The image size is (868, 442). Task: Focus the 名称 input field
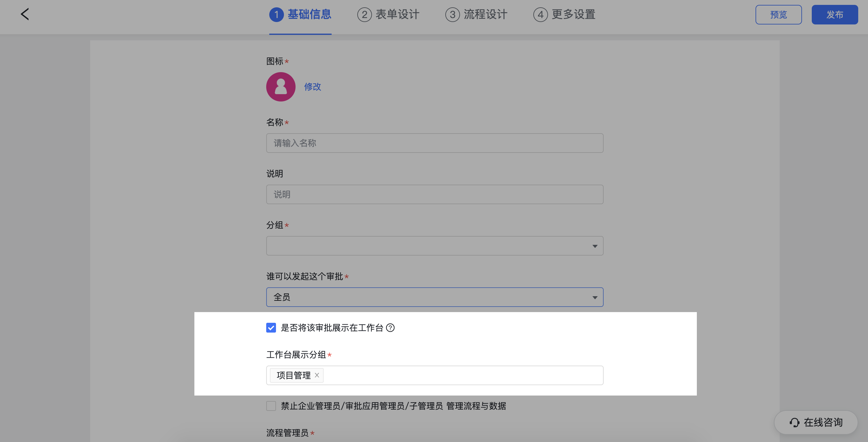pyautogui.click(x=434, y=143)
